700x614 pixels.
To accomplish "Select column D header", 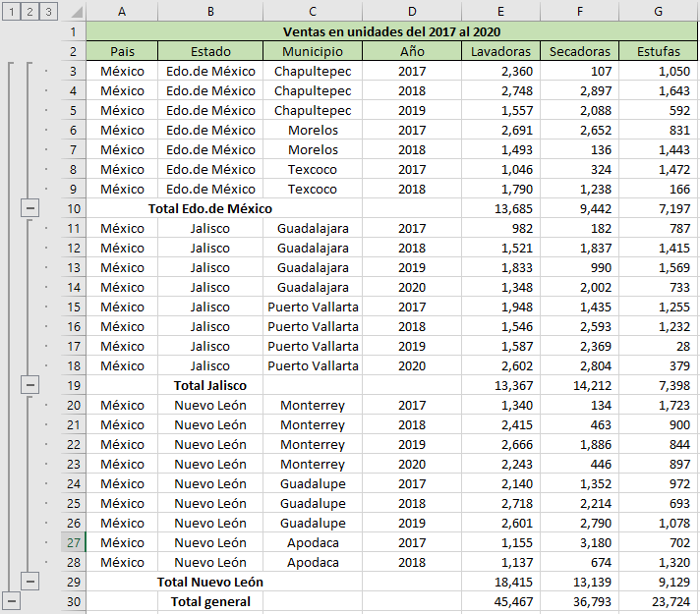I will (412, 11).
